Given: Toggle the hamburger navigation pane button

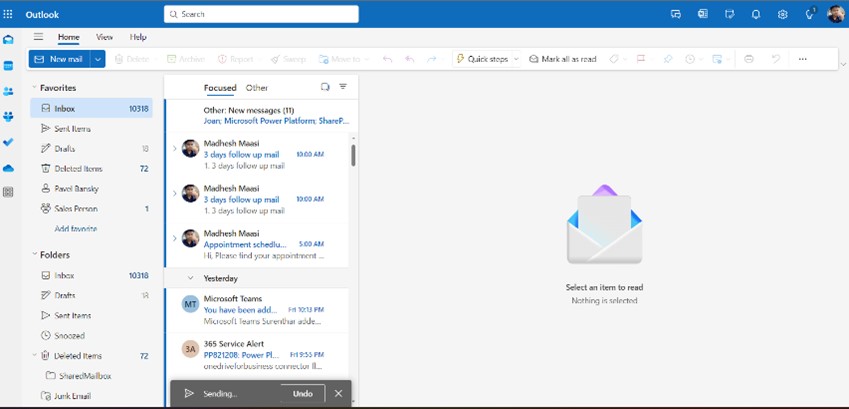Looking at the screenshot, I should coord(38,37).
